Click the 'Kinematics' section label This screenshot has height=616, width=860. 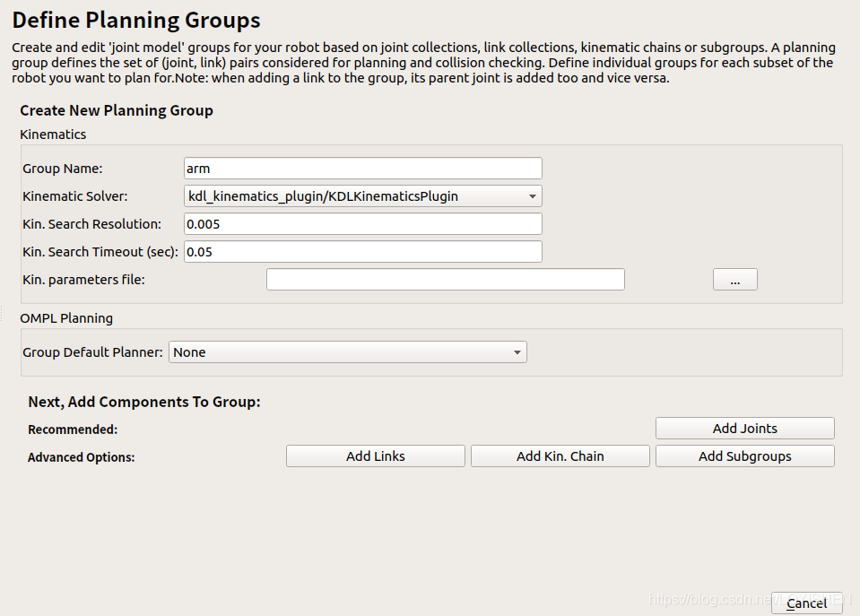coord(53,134)
